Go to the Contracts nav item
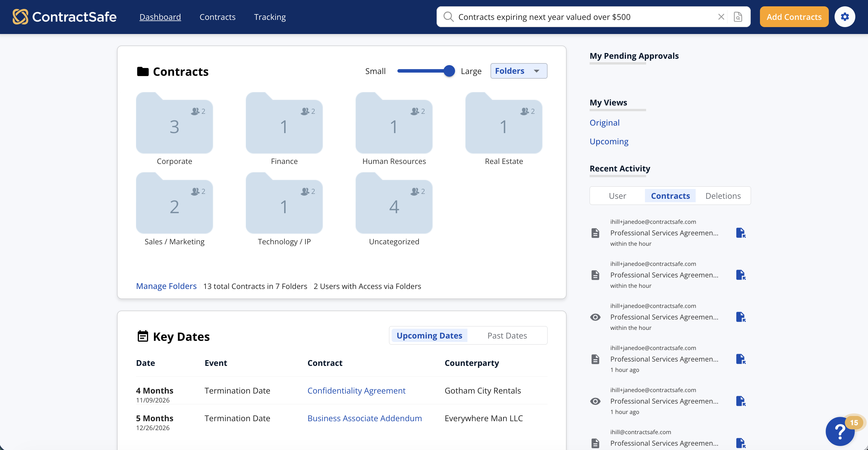The height and width of the screenshot is (450, 868). (x=217, y=17)
